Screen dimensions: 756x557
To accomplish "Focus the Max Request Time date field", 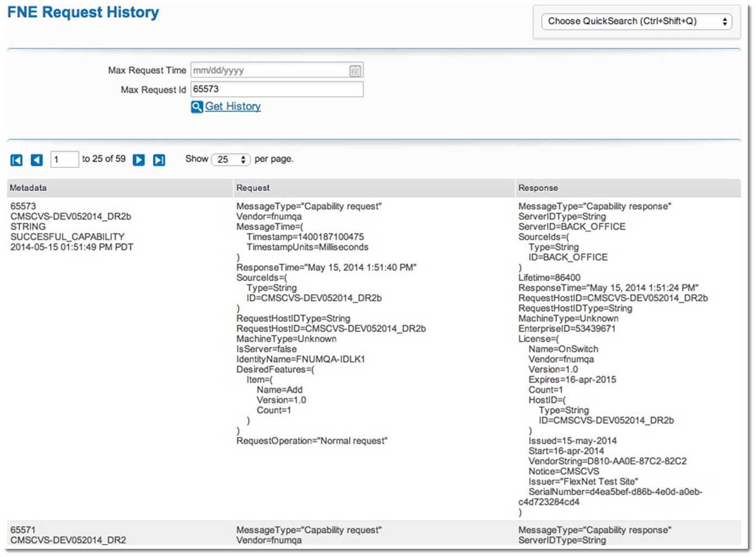I will coord(277,70).
